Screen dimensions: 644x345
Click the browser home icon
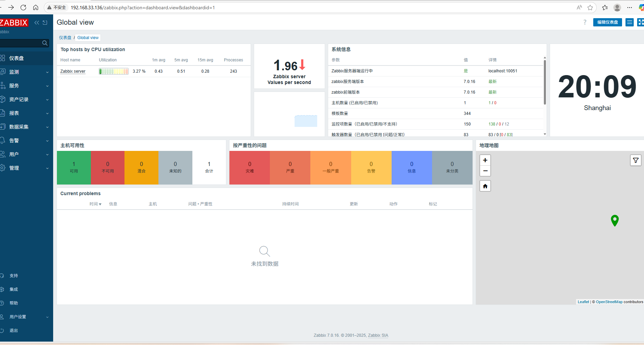point(36,7)
